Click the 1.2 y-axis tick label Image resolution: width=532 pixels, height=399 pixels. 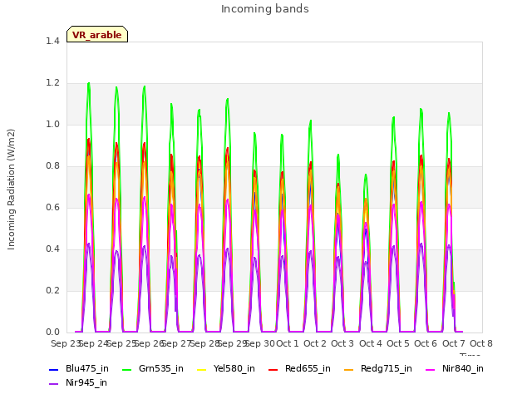(x=52, y=83)
